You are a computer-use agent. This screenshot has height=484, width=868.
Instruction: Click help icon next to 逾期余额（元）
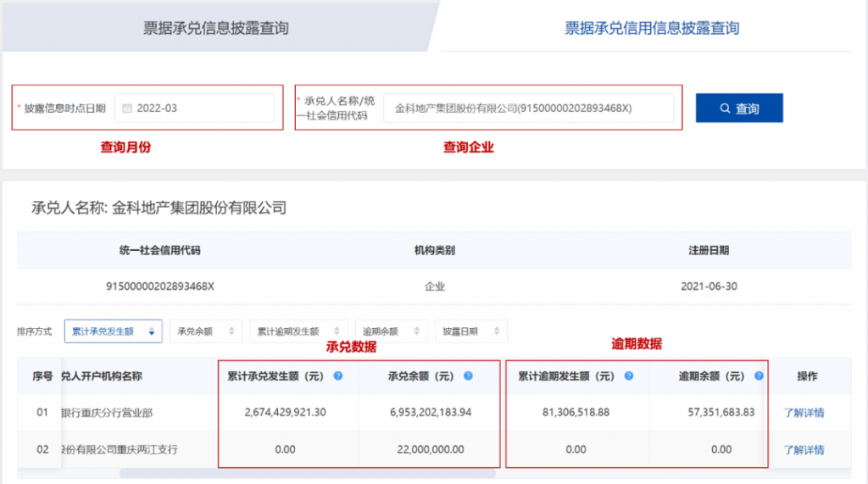tap(759, 376)
